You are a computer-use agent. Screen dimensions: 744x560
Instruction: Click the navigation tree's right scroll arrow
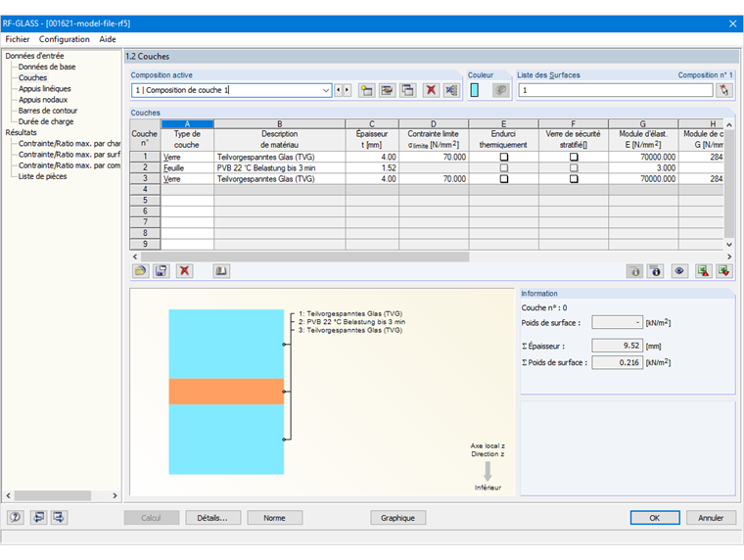tap(115, 495)
